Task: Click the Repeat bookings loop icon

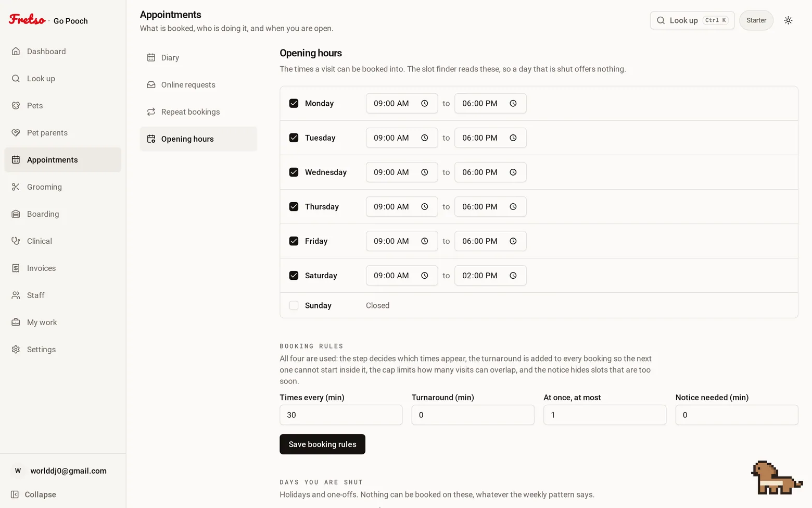Action: point(151,111)
